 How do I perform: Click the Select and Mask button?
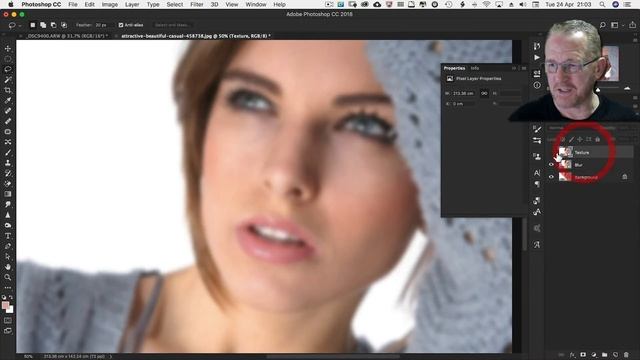point(172,25)
